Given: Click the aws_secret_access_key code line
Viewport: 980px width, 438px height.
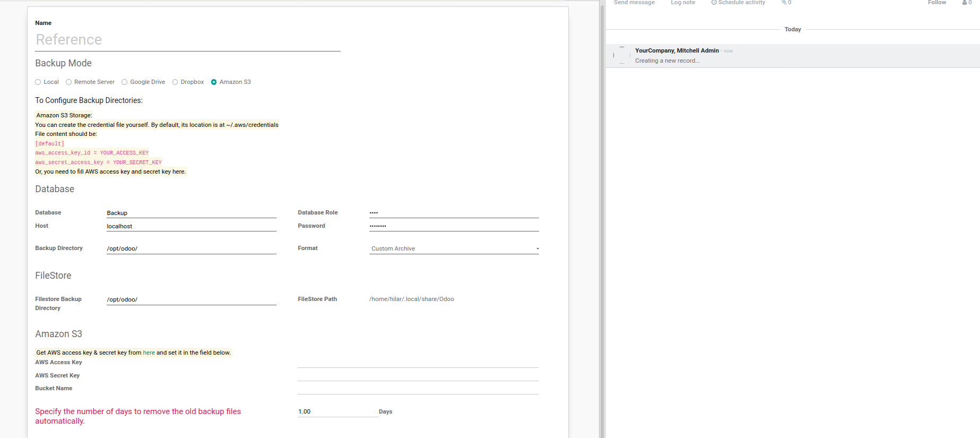Looking at the screenshot, I should (98, 162).
